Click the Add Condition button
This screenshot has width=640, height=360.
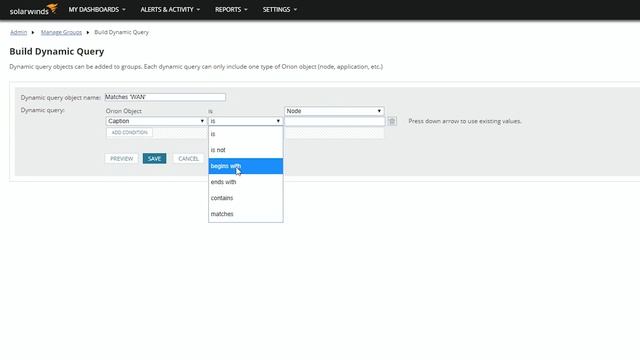pyautogui.click(x=129, y=133)
